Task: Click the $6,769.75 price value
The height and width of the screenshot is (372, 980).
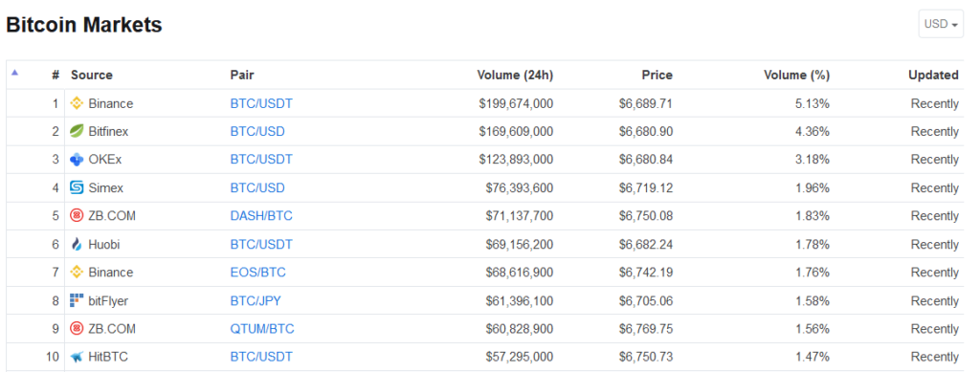Action: pos(646,328)
